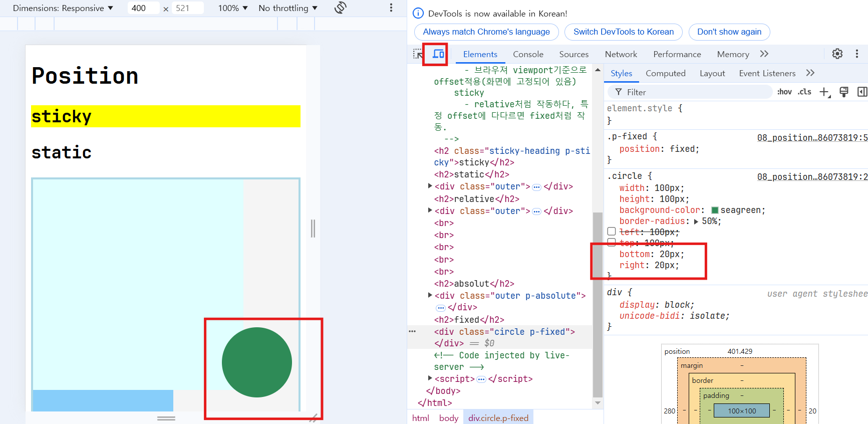This screenshot has height=424, width=868.
Task: Click the new style rule plus icon
Action: click(x=824, y=92)
